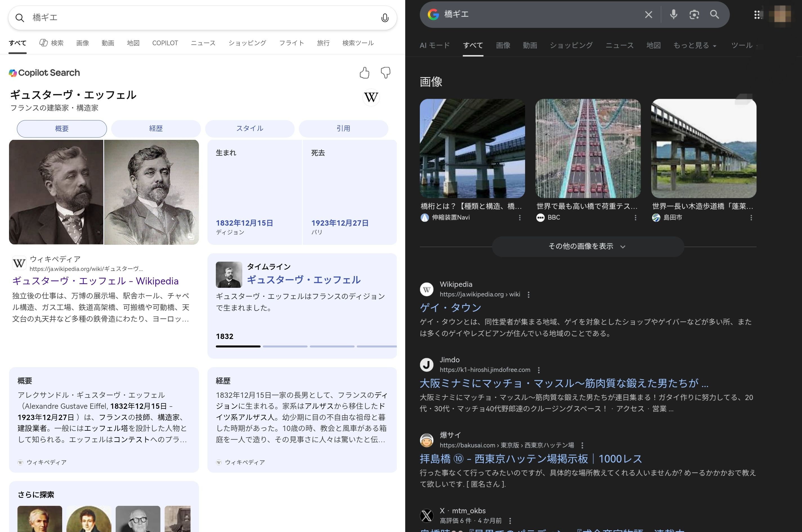This screenshot has height=532, width=802.
Task: Open the ツール options on Google
Action: (741, 46)
